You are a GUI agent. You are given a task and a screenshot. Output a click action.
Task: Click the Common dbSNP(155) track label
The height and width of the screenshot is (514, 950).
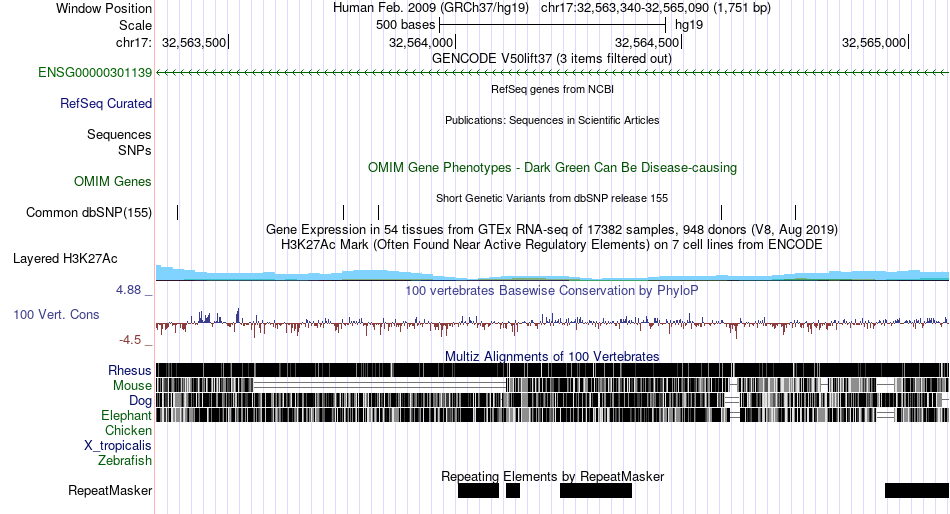pos(89,213)
